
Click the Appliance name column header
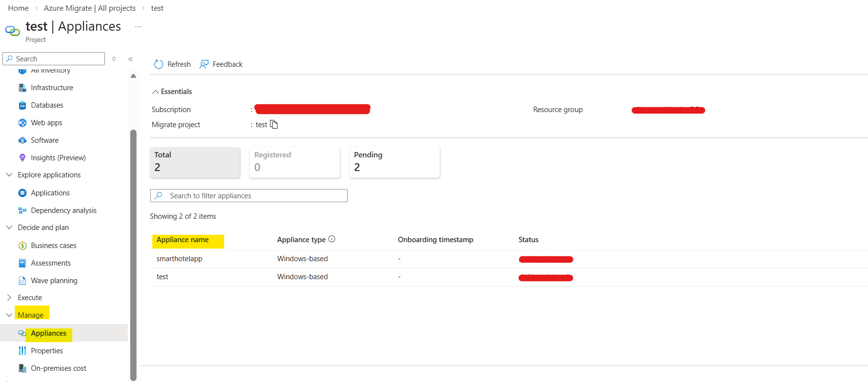(182, 240)
